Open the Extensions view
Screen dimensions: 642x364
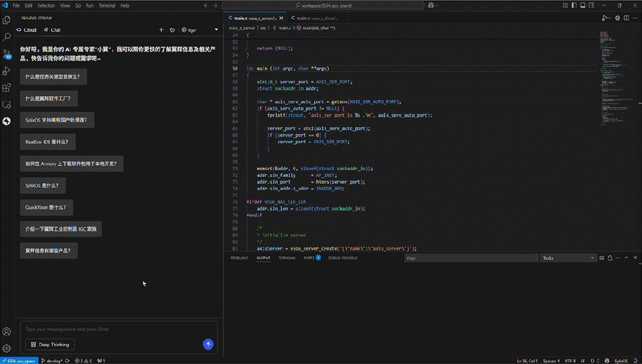point(7,87)
